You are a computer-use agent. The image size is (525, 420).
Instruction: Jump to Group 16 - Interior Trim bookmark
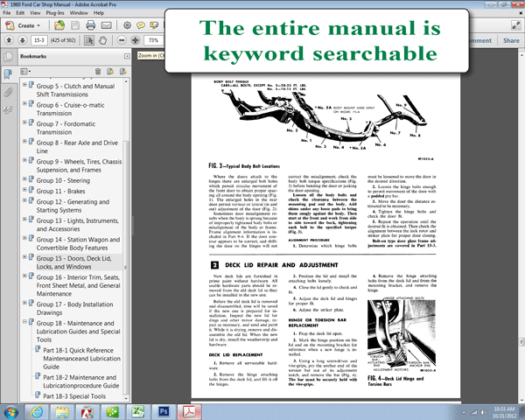point(79,285)
